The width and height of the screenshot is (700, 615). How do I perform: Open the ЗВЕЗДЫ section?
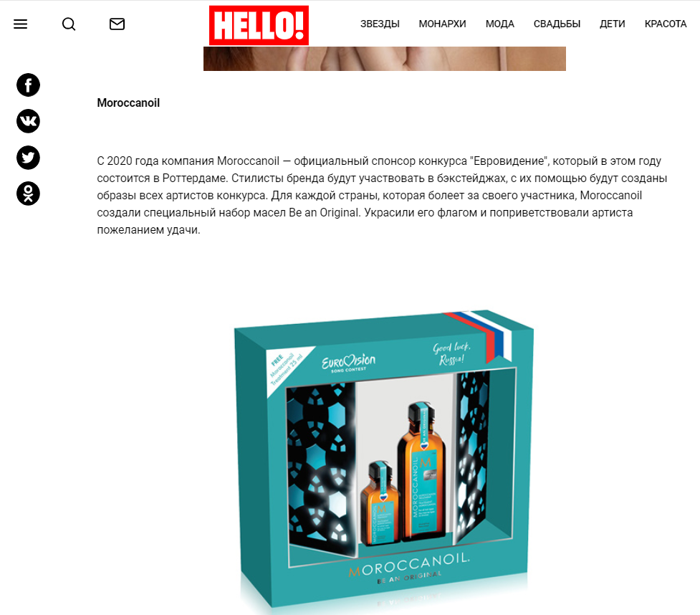tap(380, 24)
